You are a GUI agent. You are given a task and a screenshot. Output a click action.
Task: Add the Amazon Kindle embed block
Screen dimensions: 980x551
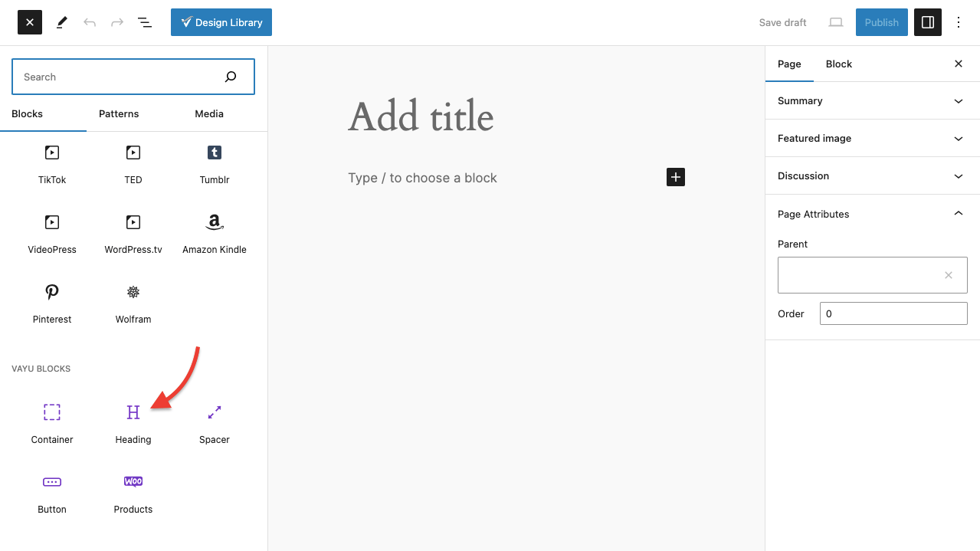click(x=215, y=232)
